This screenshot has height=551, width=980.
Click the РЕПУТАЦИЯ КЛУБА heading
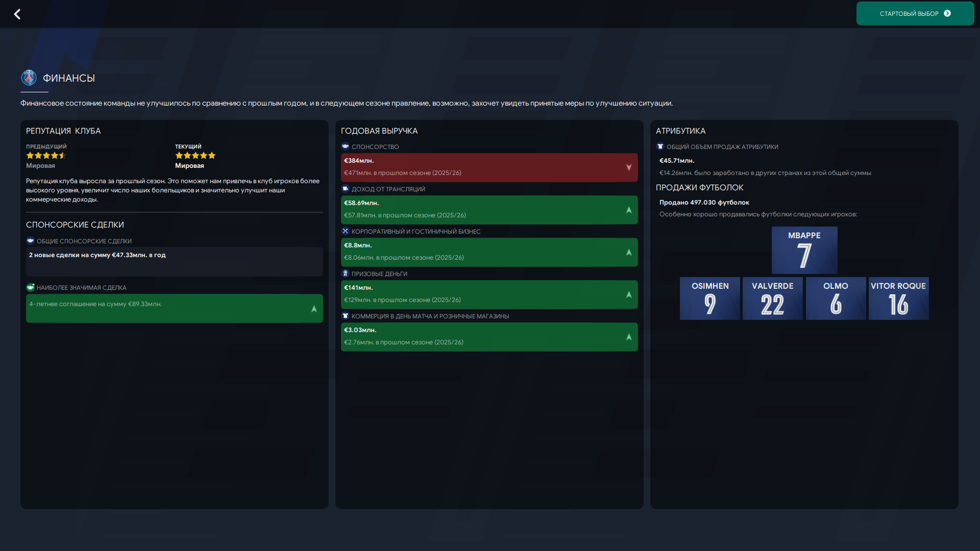(x=63, y=131)
